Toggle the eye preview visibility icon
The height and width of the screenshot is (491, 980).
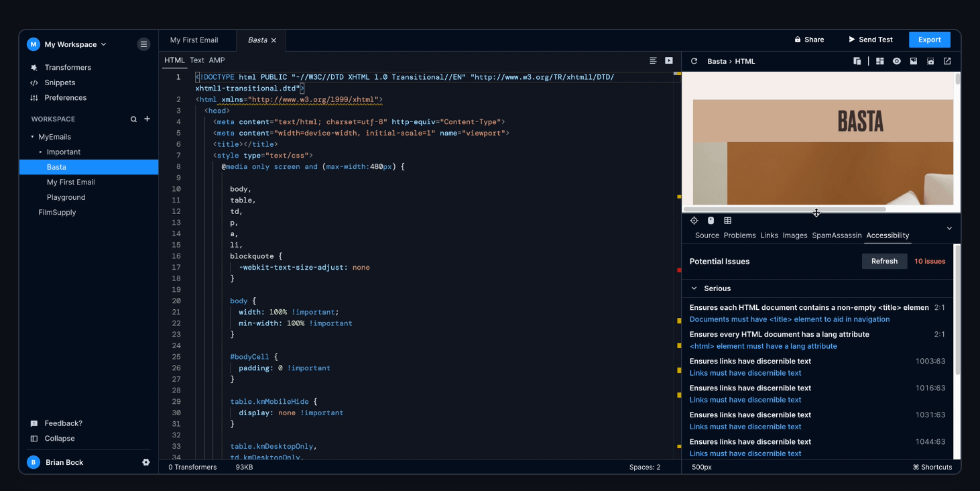pos(896,61)
